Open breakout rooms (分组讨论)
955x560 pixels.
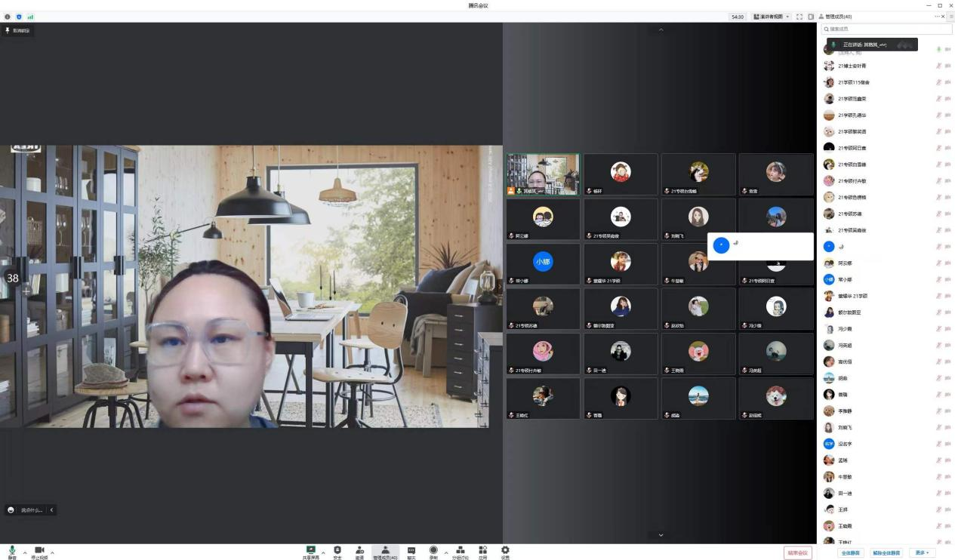coord(460,552)
